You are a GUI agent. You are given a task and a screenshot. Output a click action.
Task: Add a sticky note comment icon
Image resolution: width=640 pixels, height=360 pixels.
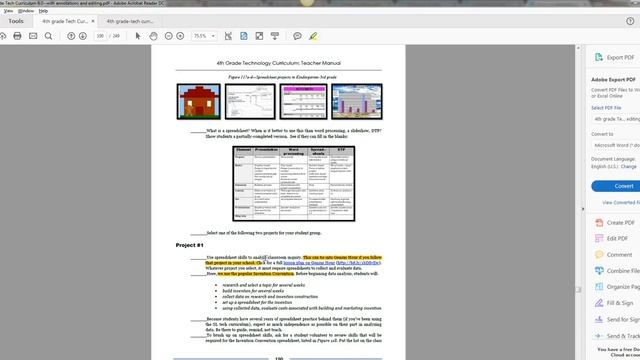pos(297,36)
